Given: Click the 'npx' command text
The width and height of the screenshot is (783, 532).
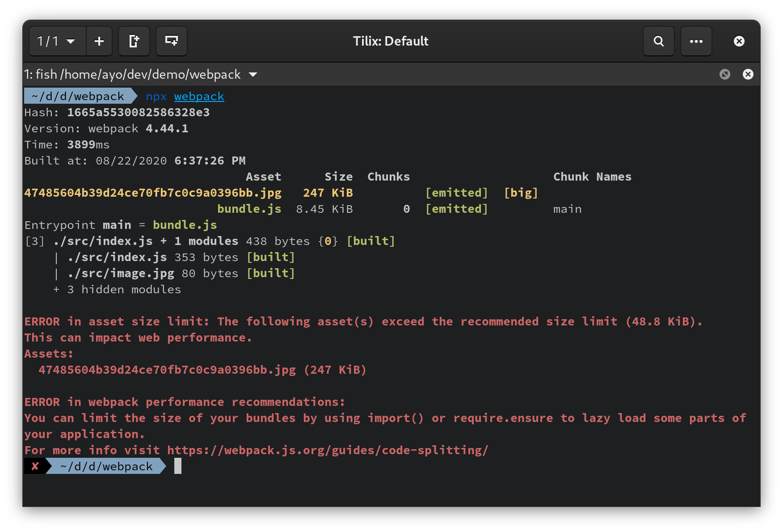Looking at the screenshot, I should tap(156, 97).
